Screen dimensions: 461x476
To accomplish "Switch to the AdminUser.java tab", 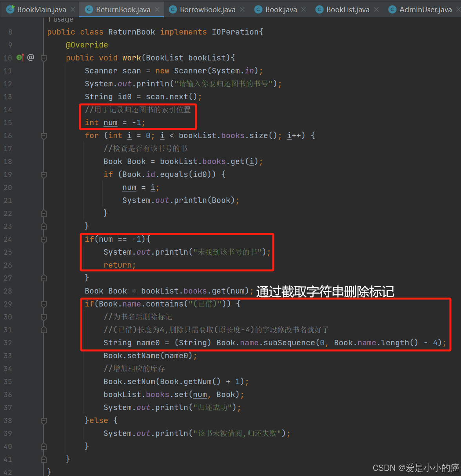I will click(x=425, y=9).
